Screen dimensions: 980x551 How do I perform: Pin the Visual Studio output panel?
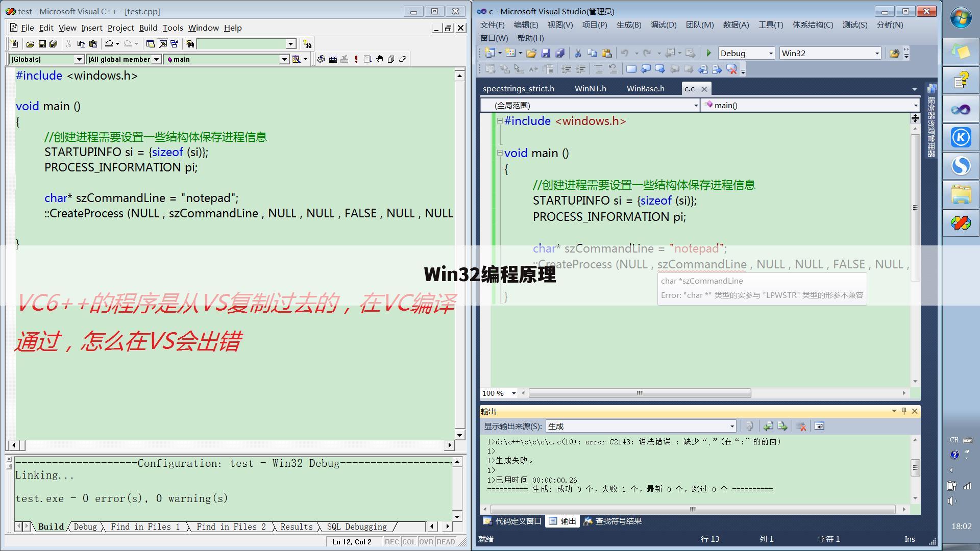pyautogui.click(x=904, y=411)
